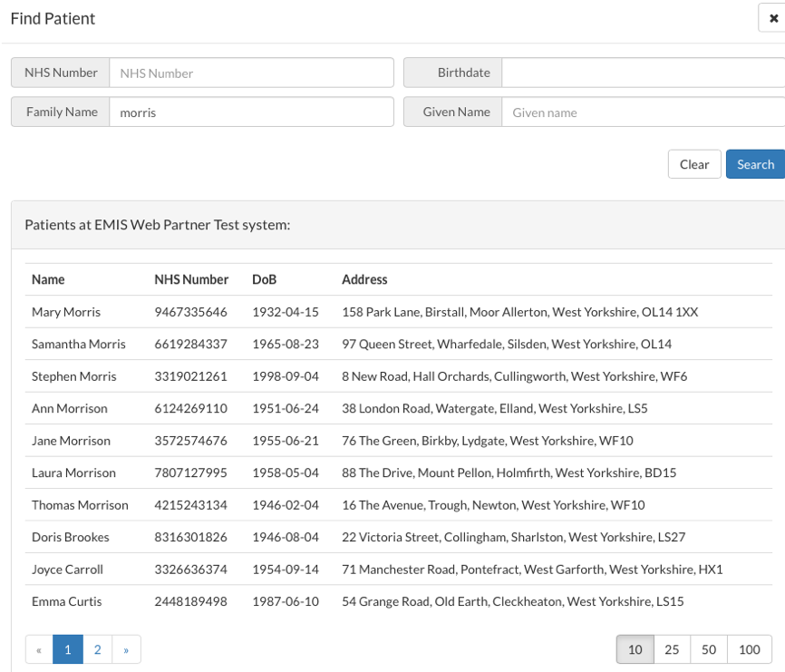The height and width of the screenshot is (672, 785).
Task: Clear the search form
Action: click(x=694, y=164)
